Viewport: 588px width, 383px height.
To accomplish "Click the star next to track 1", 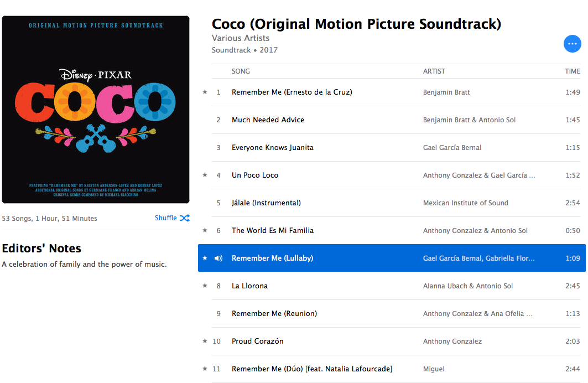I will (205, 92).
